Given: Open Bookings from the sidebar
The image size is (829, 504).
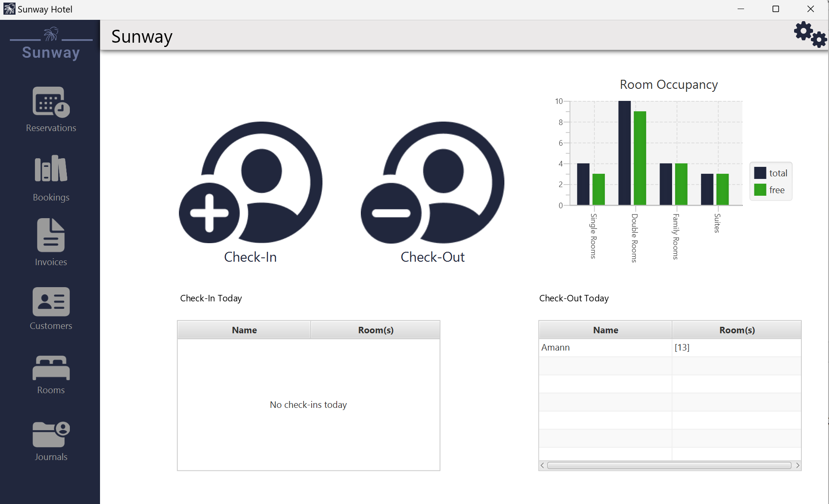Looking at the screenshot, I should (x=51, y=169).
